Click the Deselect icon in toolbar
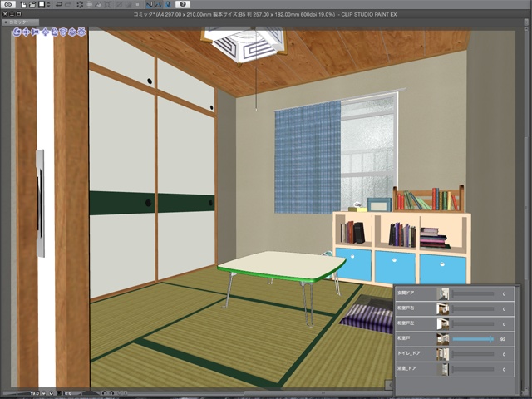 (119, 5)
